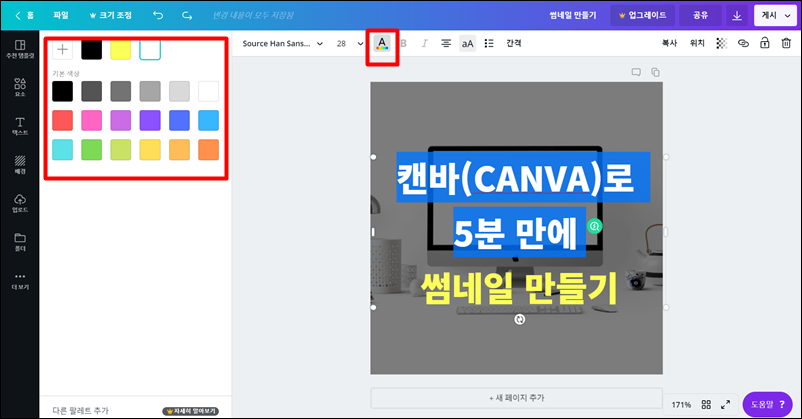The width and height of the screenshot is (802, 419).
Task: Click the download arrow icon
Action: (x=737, y=16)
